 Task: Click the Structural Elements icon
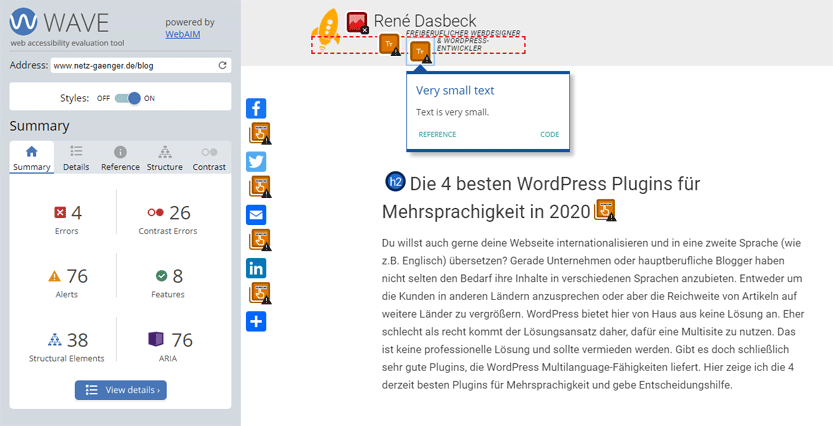click(x=55, y=339)
